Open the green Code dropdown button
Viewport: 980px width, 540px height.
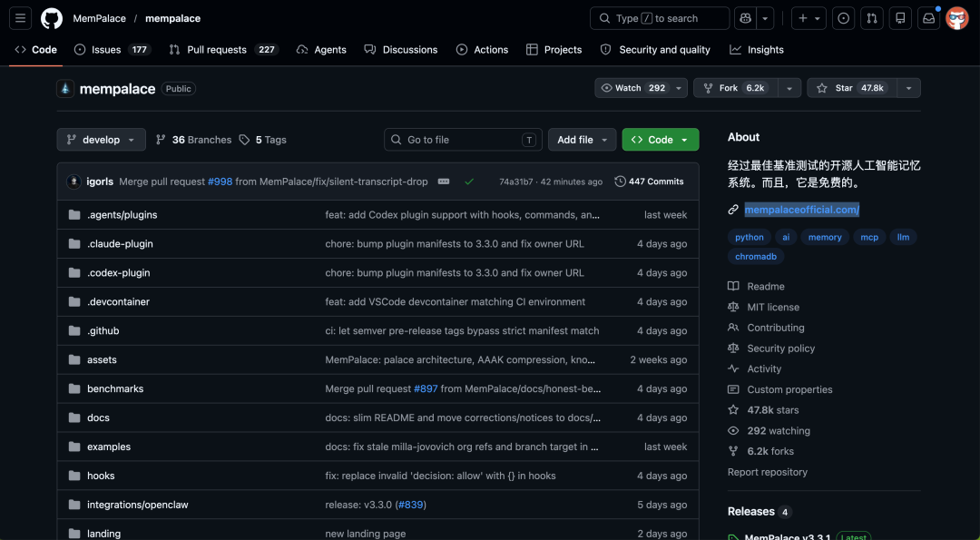pyautogui.click(x=660, y=140)
